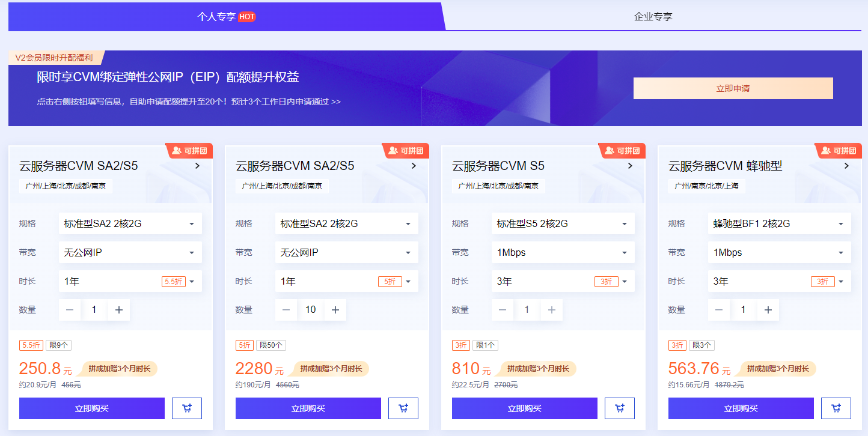Click the 约190元/月 monthly price text
The height and width of the screenshot is (436, 868).
coord(253,385)
